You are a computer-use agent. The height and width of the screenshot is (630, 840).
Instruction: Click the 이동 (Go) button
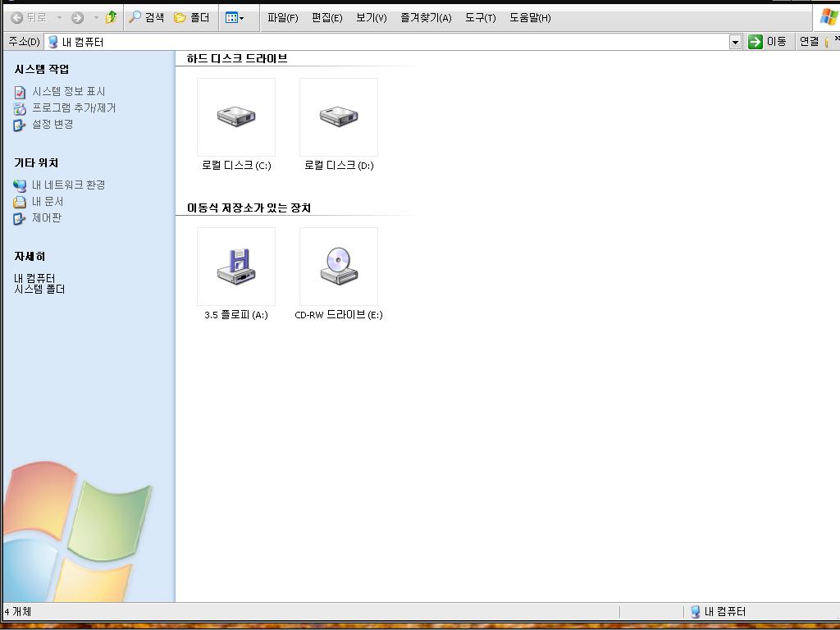click(768, 42)
